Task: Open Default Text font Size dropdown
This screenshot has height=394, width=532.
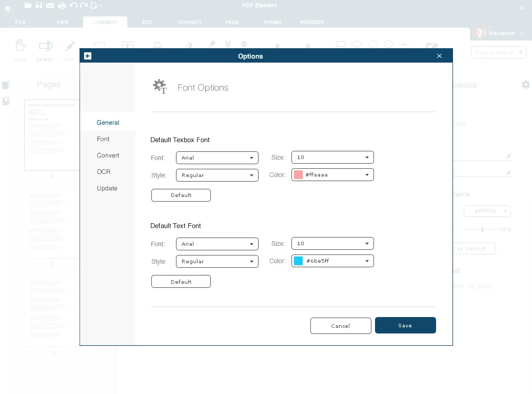Action: [x=332, y=244]
